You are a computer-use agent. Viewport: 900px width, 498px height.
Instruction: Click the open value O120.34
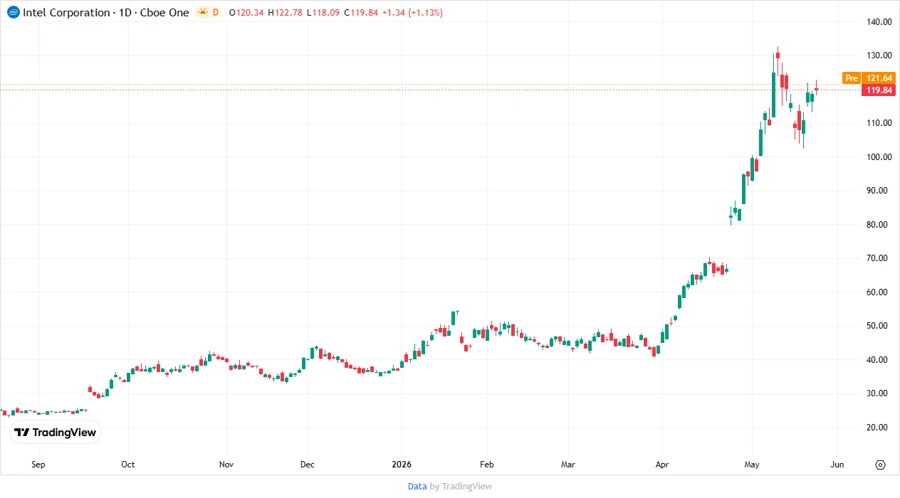click(246, 13)
